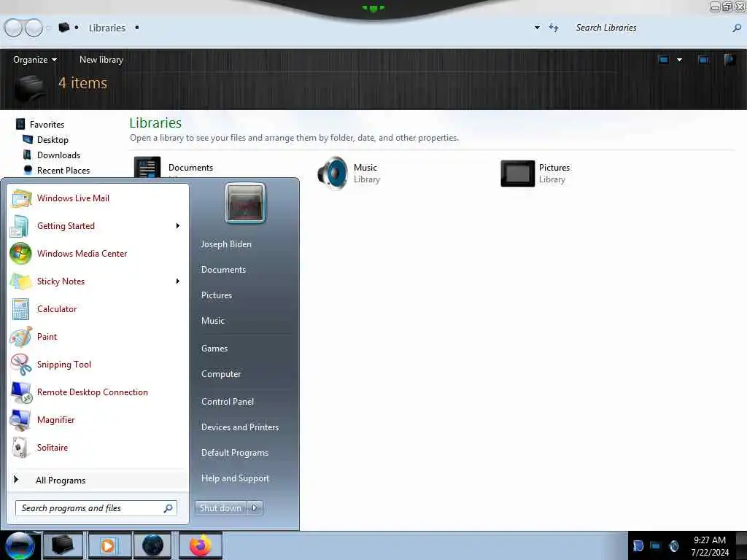Open view options dropdown arrow
Screen dimensions: 747x560
679,60
